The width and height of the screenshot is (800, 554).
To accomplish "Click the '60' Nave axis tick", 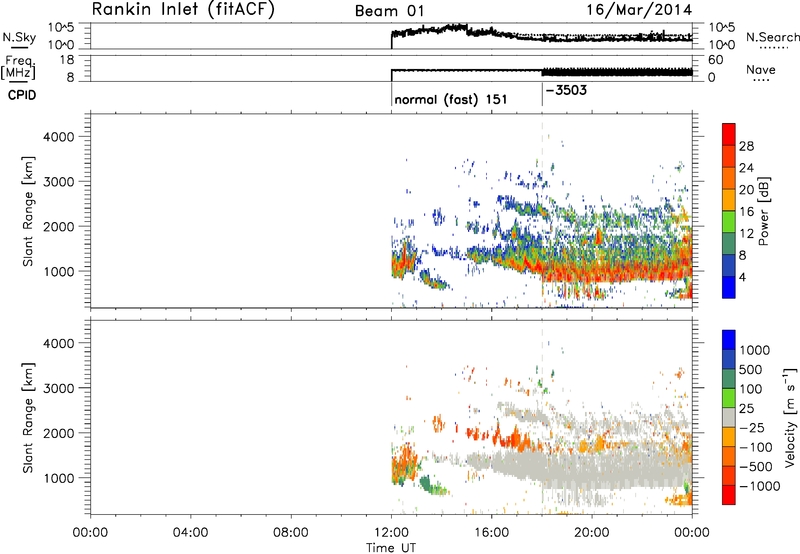I will pyautogui.click(x=715, y=60).
